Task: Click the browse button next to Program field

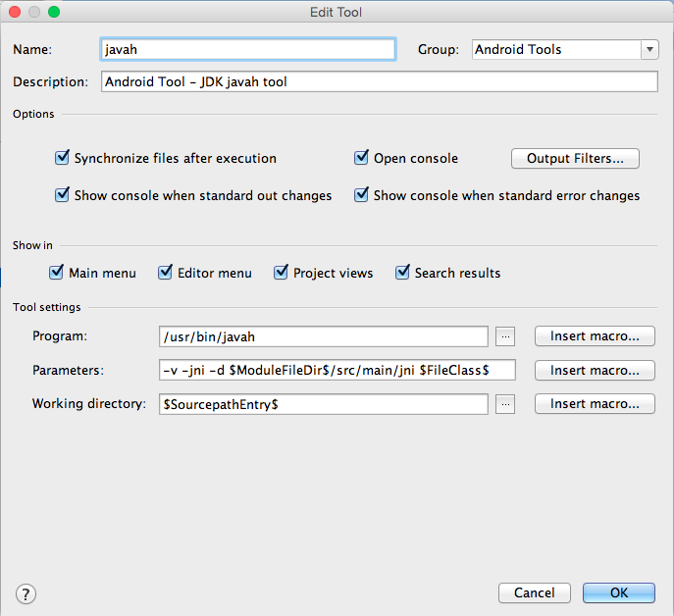Action: pos(505,336)
